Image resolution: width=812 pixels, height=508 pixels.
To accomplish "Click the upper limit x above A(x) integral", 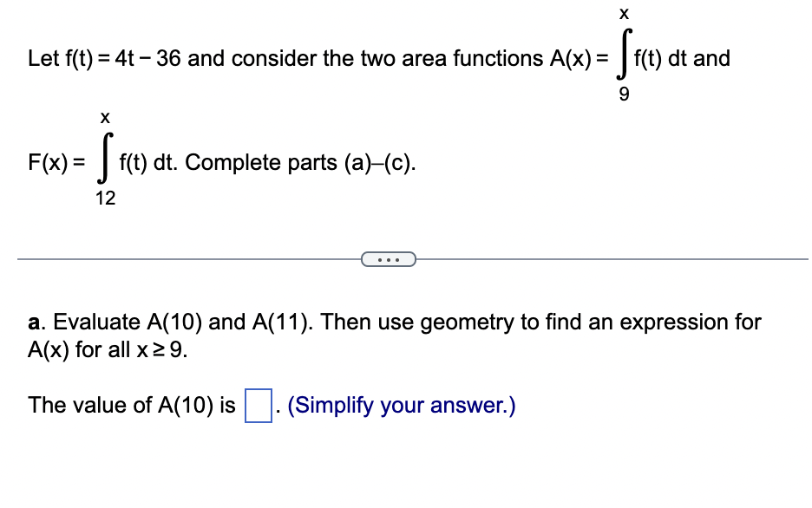I will click(x=623, y=14).
